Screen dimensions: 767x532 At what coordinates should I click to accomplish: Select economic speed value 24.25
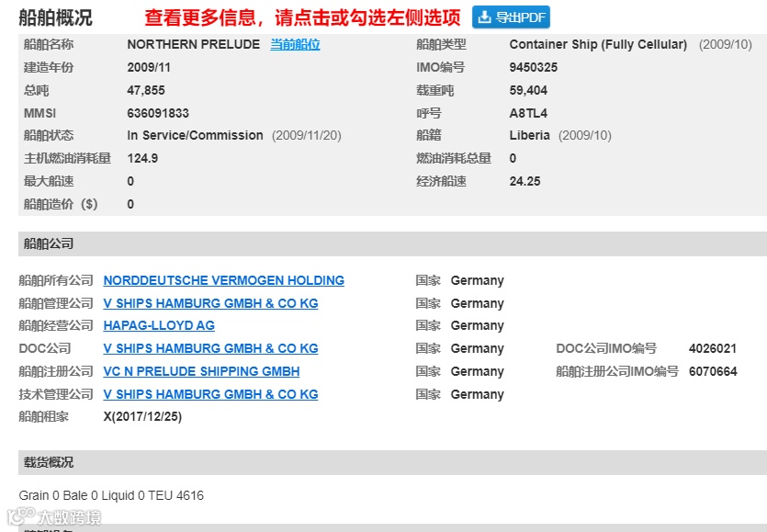click(524, 182)
